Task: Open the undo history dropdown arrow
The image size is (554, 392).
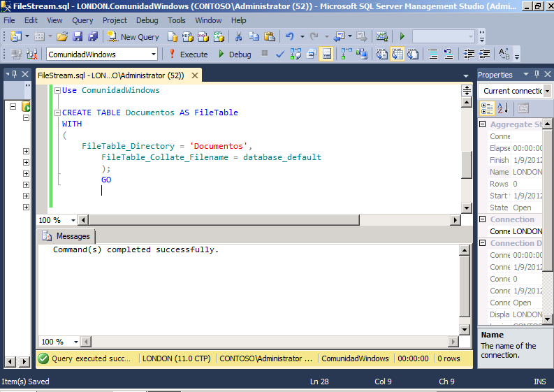Action: [x=302, y=36]
